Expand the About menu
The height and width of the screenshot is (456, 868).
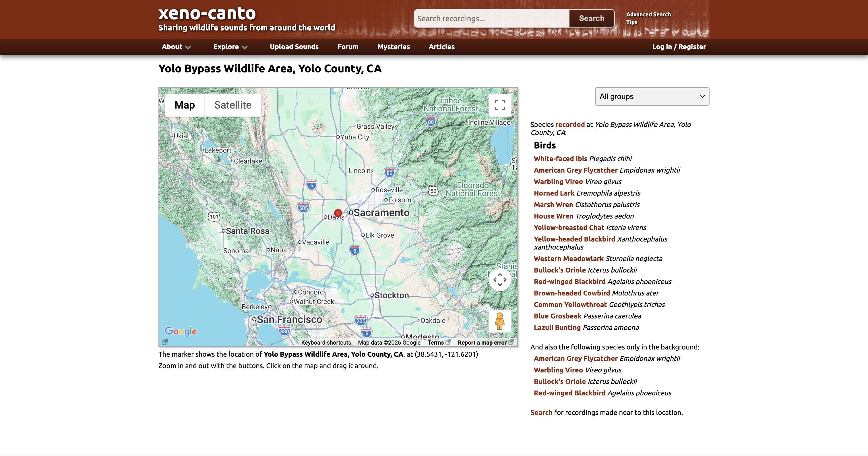click(176, 47)
